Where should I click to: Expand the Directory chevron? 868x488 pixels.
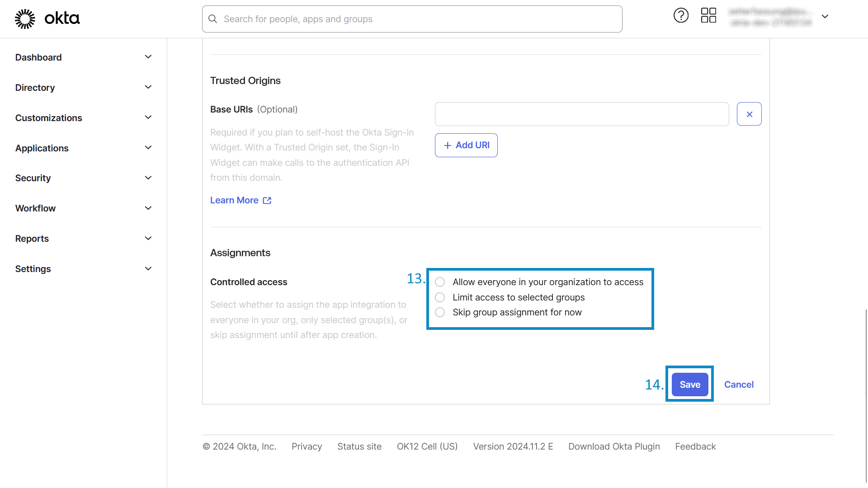coord(148,87)
